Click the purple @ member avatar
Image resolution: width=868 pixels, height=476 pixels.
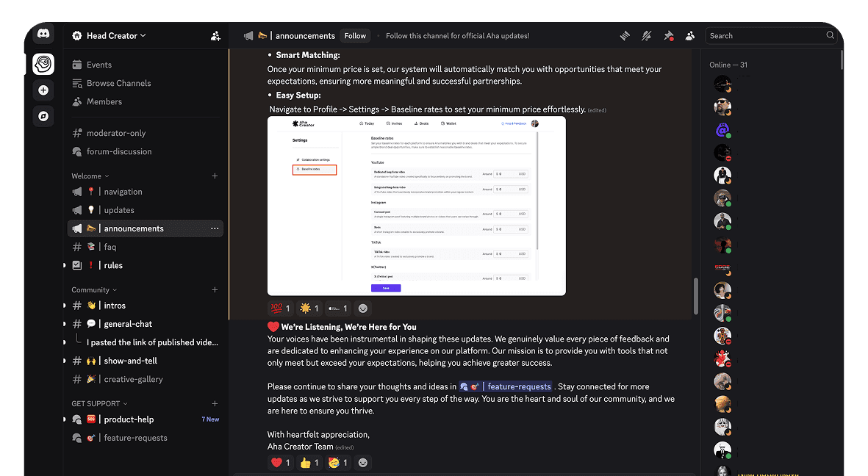[722, 130]
